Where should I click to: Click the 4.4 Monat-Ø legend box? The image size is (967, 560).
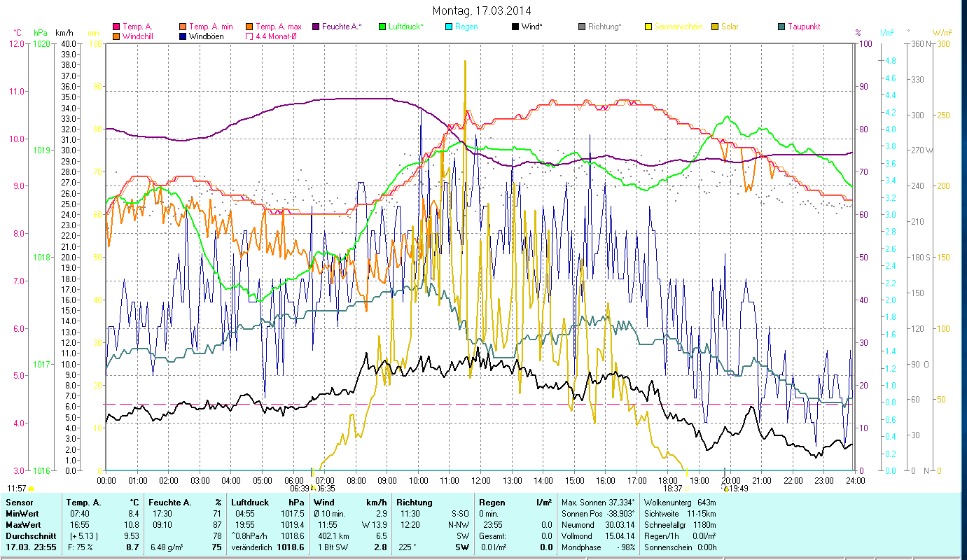[x=249, y=36]
